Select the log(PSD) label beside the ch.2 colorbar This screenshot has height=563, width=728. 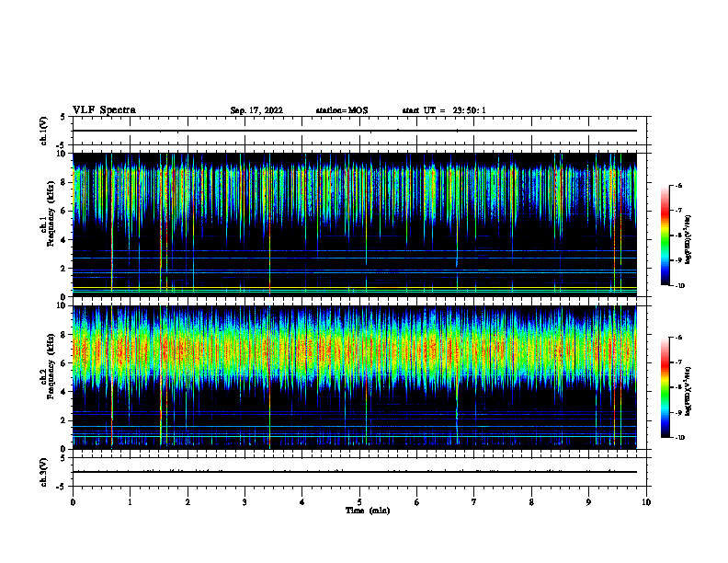[x=688, y=391]
